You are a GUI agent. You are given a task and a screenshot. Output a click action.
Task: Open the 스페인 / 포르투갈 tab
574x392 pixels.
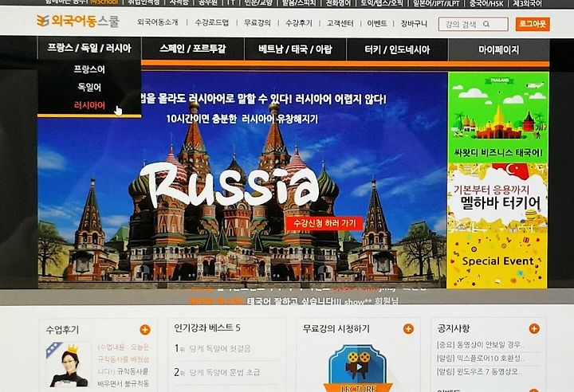pyautogui.click(x=193, y=49)
